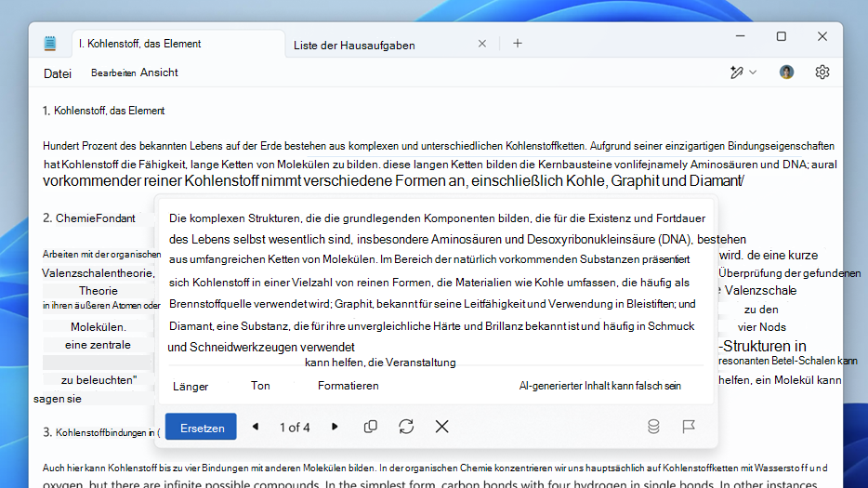The image size is (868, 488).
Task: Click the text 'sagen sie'
Action: point(58,399)
